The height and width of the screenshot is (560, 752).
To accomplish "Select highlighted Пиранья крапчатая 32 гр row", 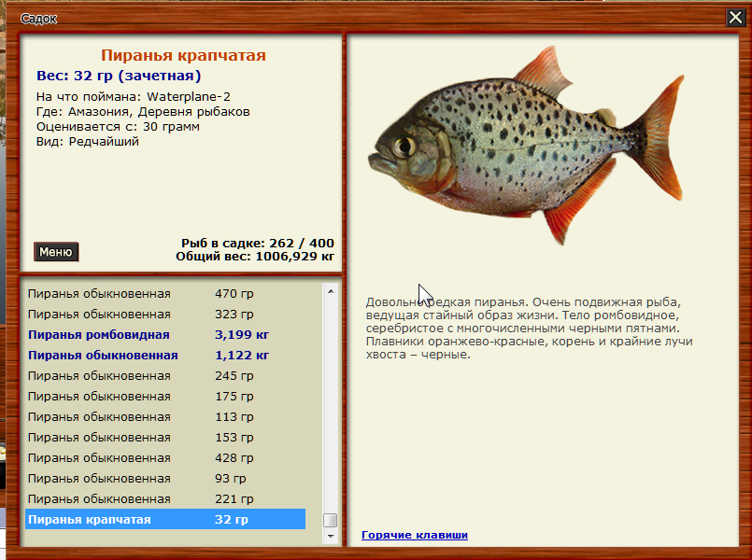I will [165, 519].
